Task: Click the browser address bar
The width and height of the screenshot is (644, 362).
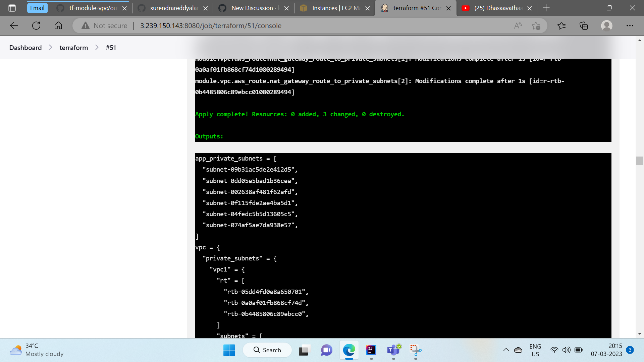Action: pos(235,25)
